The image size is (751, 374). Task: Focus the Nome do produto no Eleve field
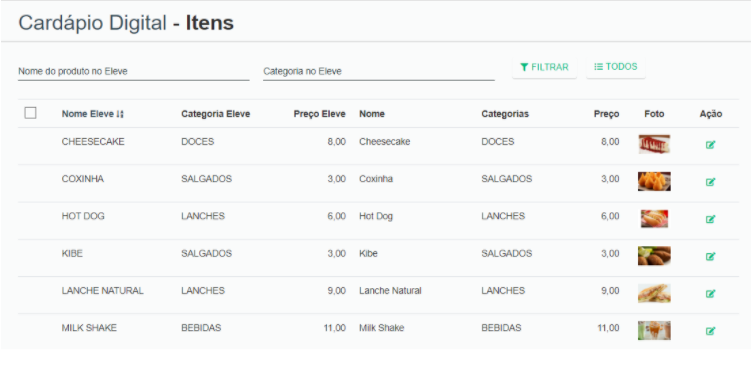tap(134, 71)
